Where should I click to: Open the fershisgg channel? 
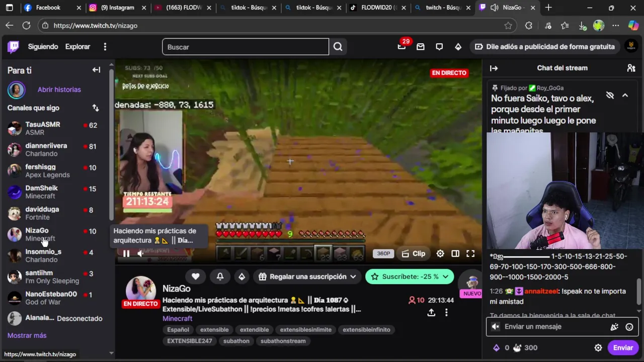click(54, 170)
